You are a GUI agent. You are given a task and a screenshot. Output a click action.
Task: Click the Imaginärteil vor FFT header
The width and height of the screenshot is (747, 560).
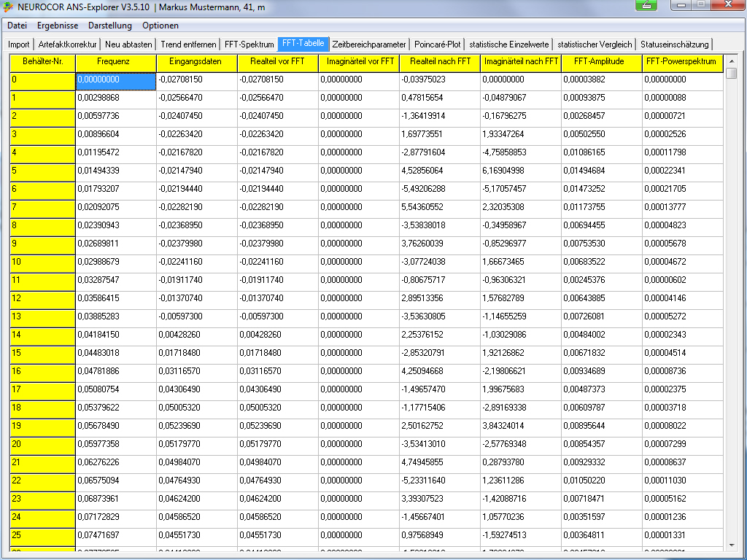[x=359, y=63]
